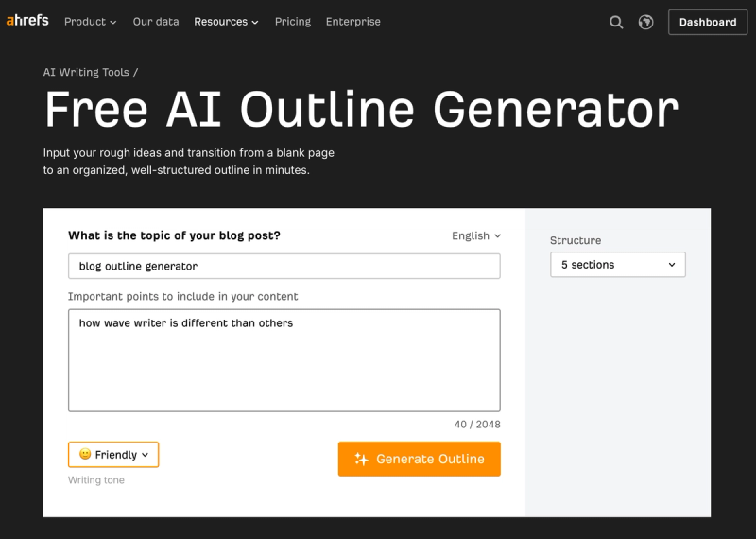Open the 5 sections structure dropdown
The height and width of the screenshot is (539, 756).
pos(618,265)
